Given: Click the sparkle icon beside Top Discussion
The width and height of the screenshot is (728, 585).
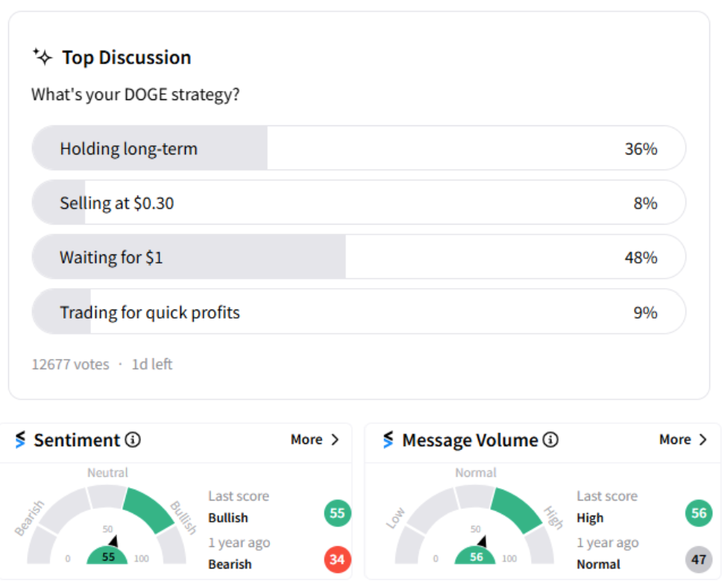Looking at the screenshot, I should coord(43,57).
